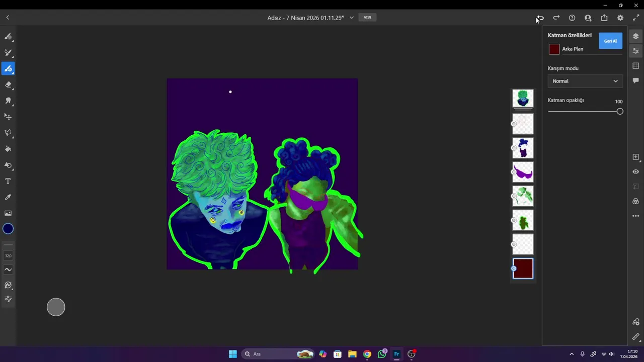This screenshot has height=362, width=644.
Task: Open the brush size value 32,0
Action: (x=8, y=256)
